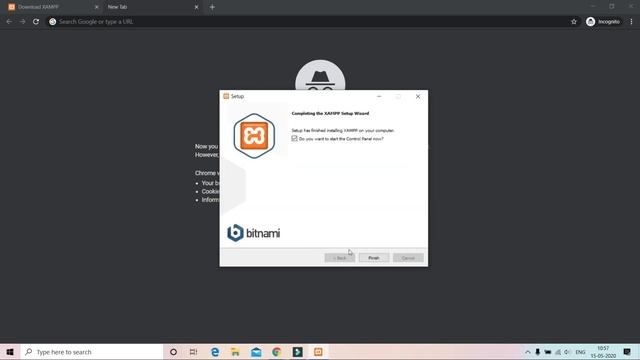Viewport: 640px width, 360px height.
Task: Go forward with Chrome forward arrow
Action: [22, 22]
